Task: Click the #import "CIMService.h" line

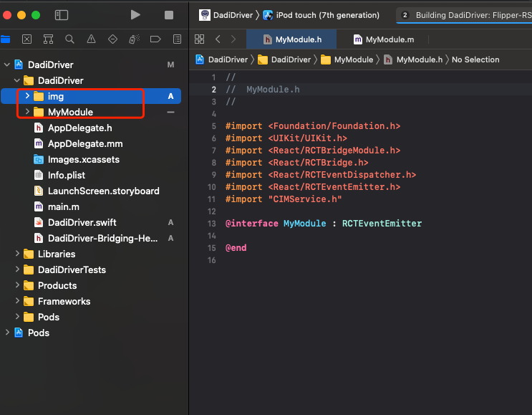Action: (284, 199)
